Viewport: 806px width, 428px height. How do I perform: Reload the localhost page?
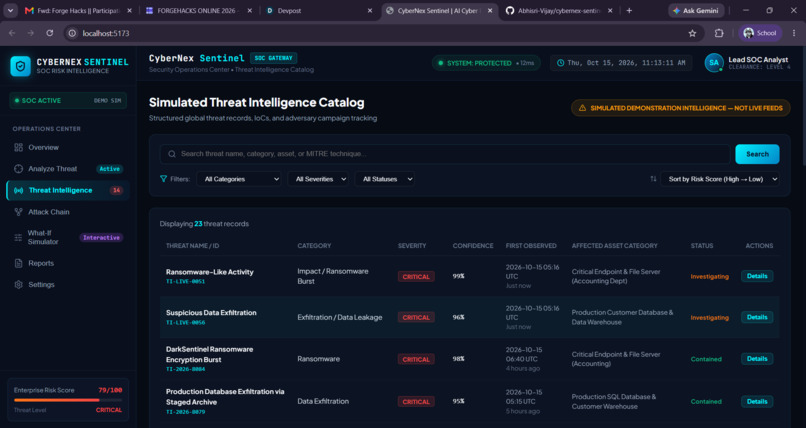49,33
